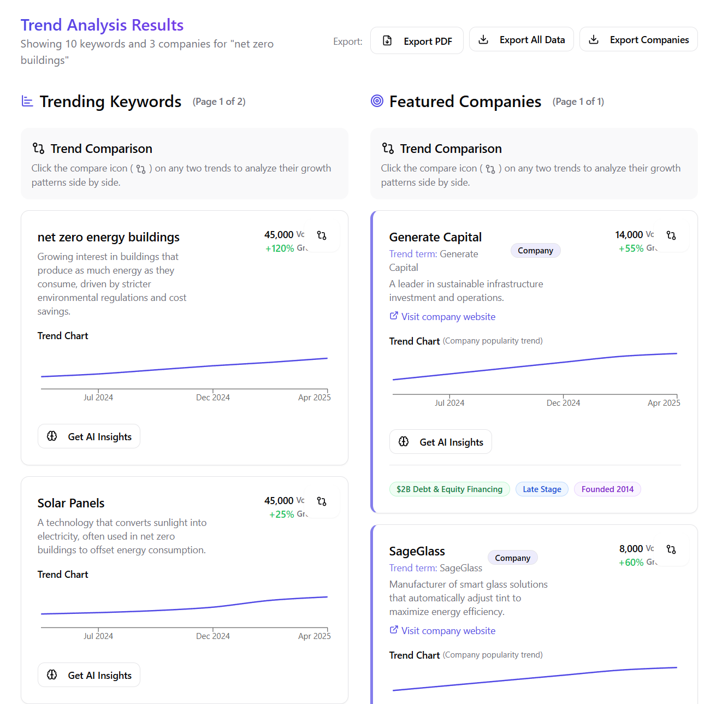Click the SageGlass popularity trend chart
Viewport: 728px width, 704px height.
pyautogui.click(x=535, y=680)
